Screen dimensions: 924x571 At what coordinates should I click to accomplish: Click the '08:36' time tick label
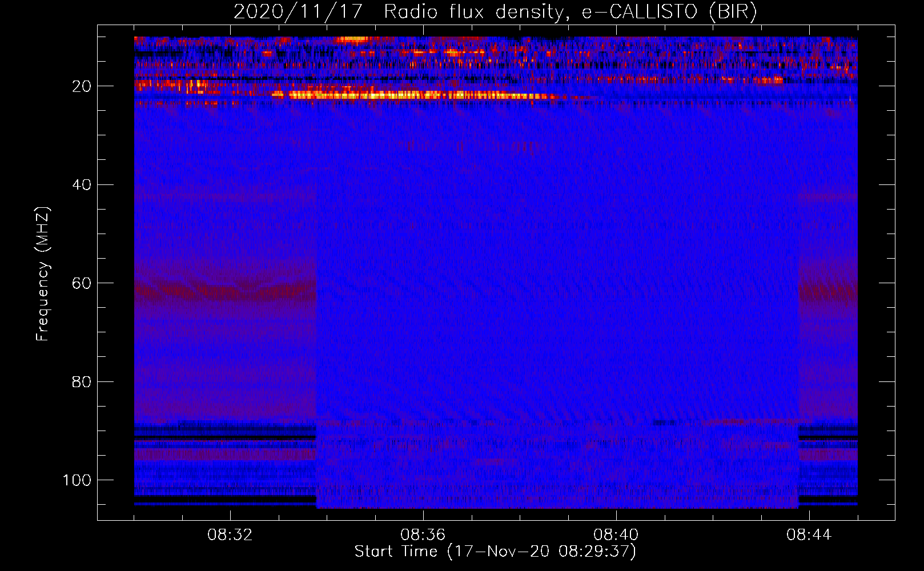point(423,535)
